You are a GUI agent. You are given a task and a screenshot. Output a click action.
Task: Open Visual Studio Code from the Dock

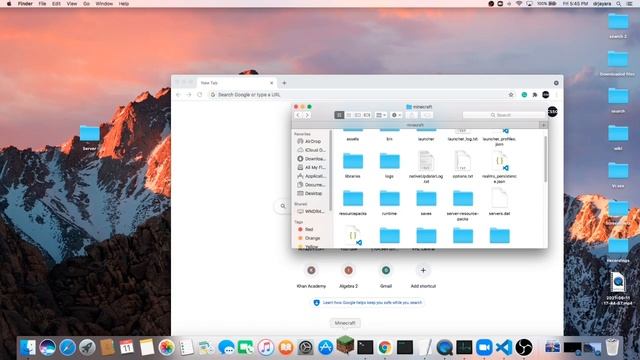(504, 347)
